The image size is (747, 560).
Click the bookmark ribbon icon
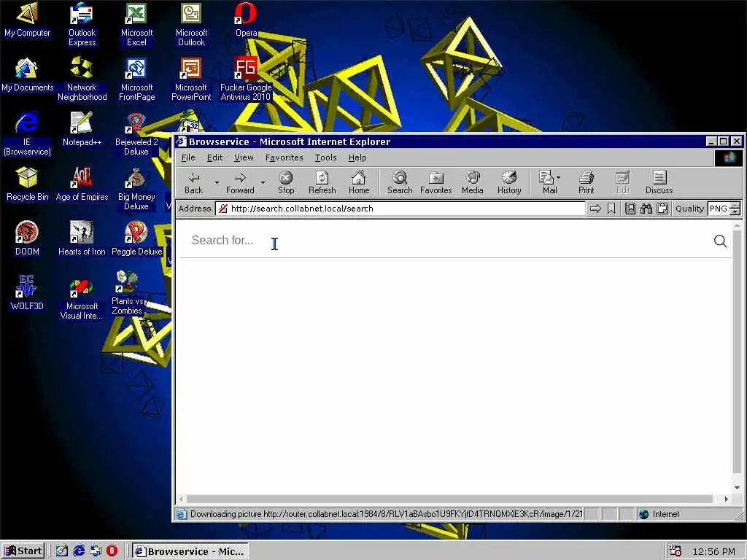tap(612, 209)
